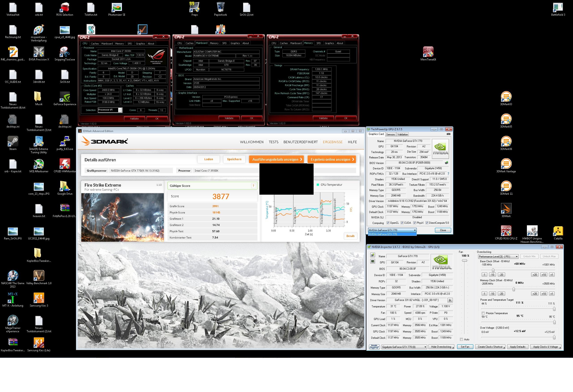
Task: Select the CPUID ROG CPU-Z icon
Action: (506, 233)
